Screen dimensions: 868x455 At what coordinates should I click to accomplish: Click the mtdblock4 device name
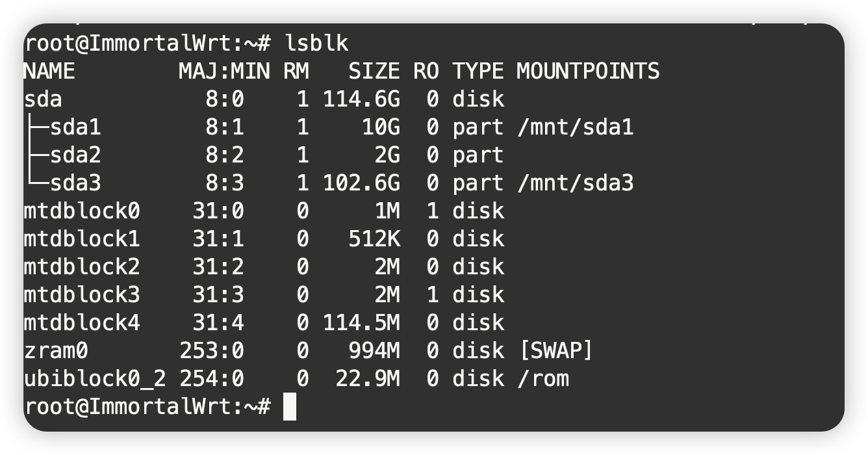(x=82, y=323)
